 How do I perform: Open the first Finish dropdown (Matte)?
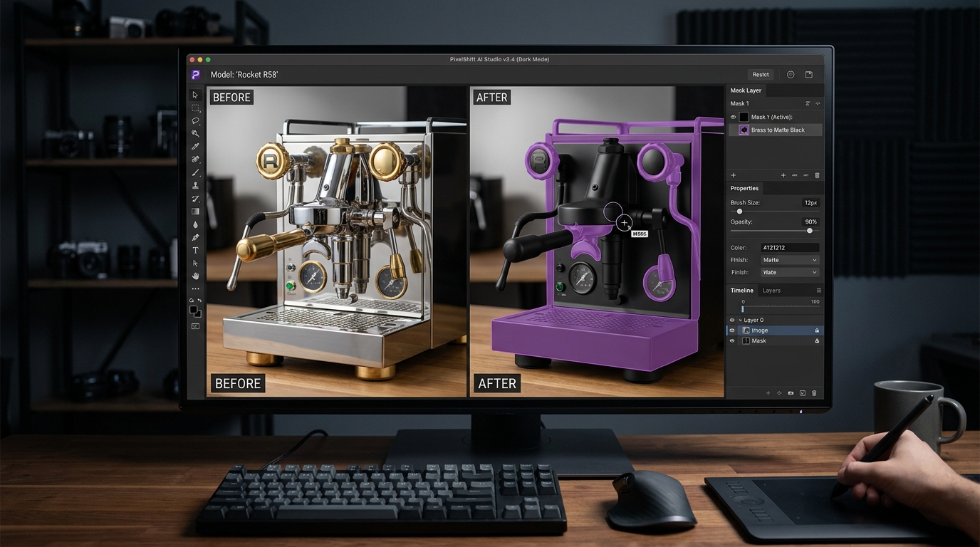(x=789, y=260)
